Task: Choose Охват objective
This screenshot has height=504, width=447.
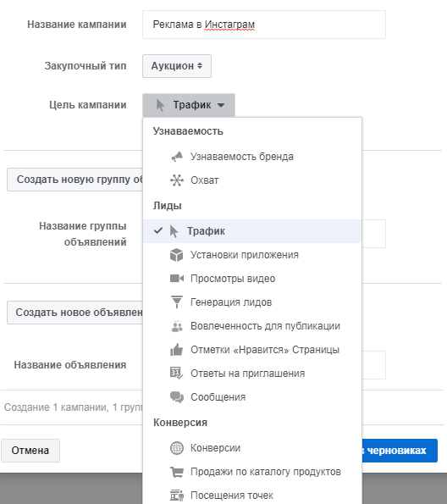Action: tap(252, 180)
